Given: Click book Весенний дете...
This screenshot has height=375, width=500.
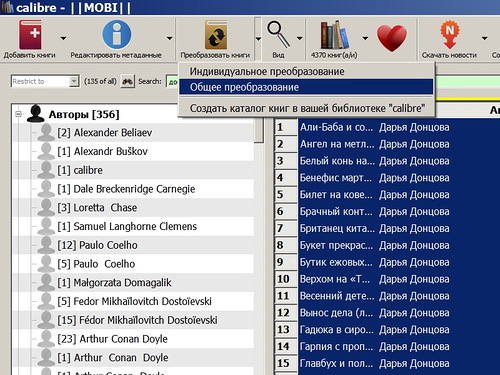Looking at the screenshot, I should [337, 296].
